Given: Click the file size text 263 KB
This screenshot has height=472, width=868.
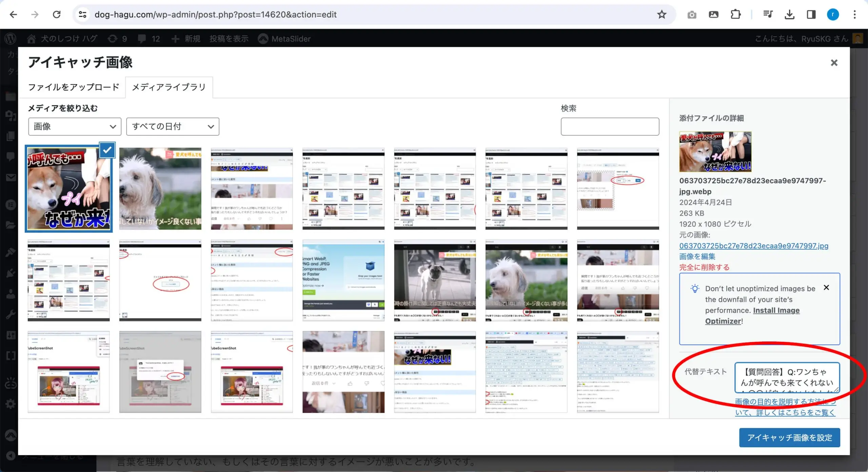Looking at the screenshot, I should [x=692, y=213].
